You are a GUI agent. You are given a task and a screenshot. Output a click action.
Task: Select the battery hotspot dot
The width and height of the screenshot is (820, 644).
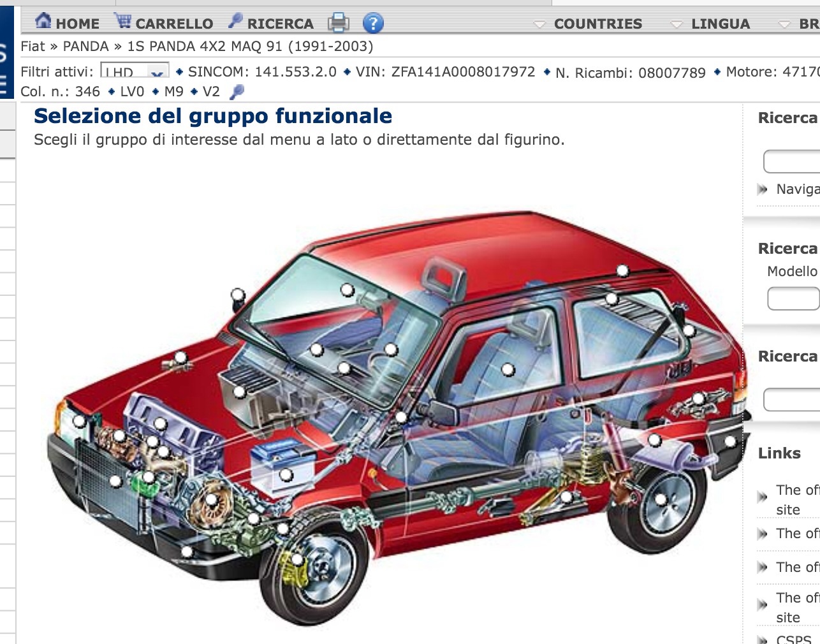tap(286, 474)
